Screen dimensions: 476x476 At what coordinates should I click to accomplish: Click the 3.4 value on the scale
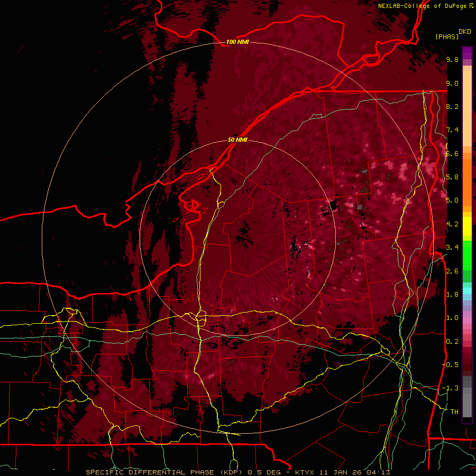[x=452, y=248]
